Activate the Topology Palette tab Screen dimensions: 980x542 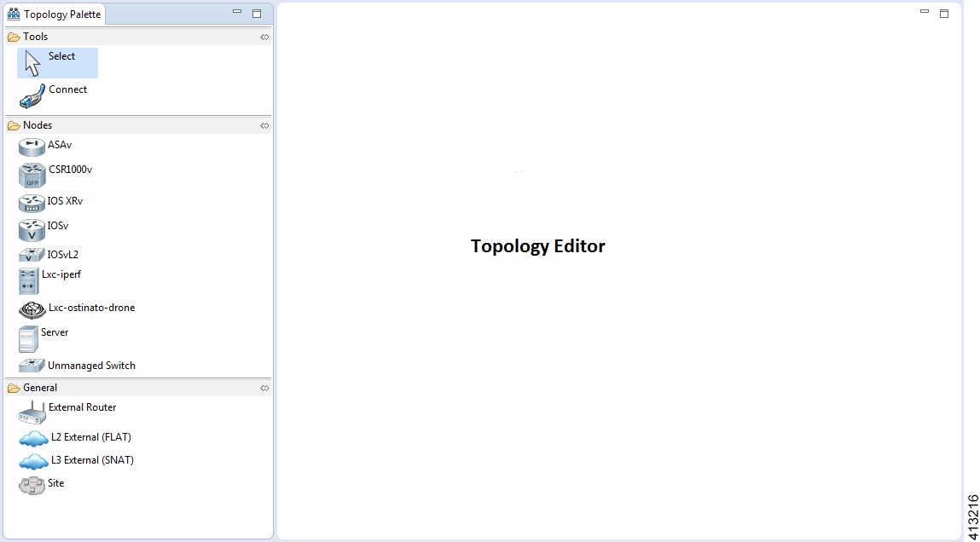pos(55,14)
